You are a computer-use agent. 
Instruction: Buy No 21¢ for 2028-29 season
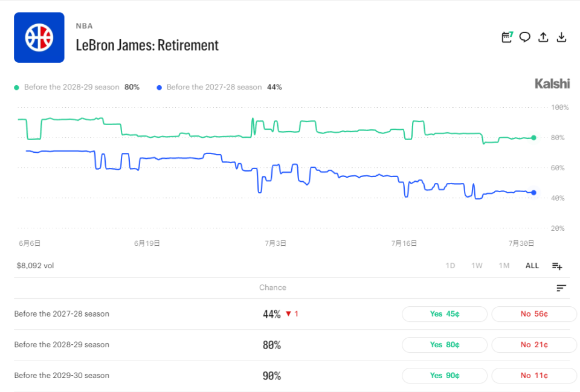534,345
